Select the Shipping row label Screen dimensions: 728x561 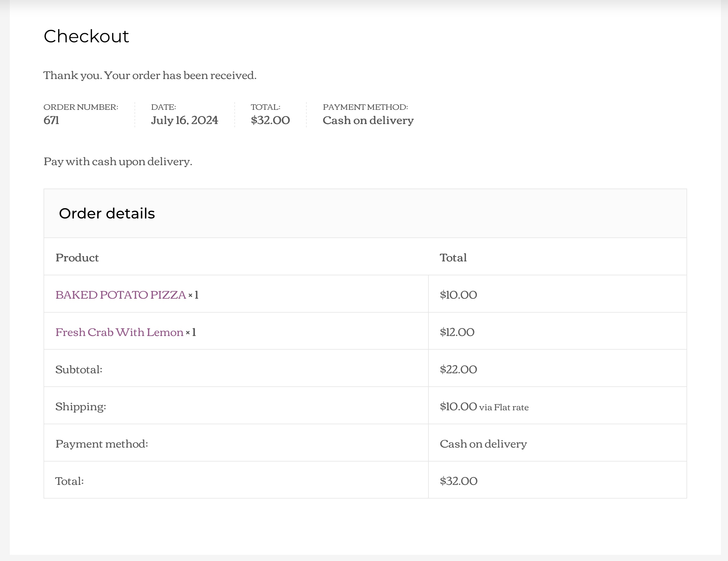pyautogui.click(x=81, y=406)
